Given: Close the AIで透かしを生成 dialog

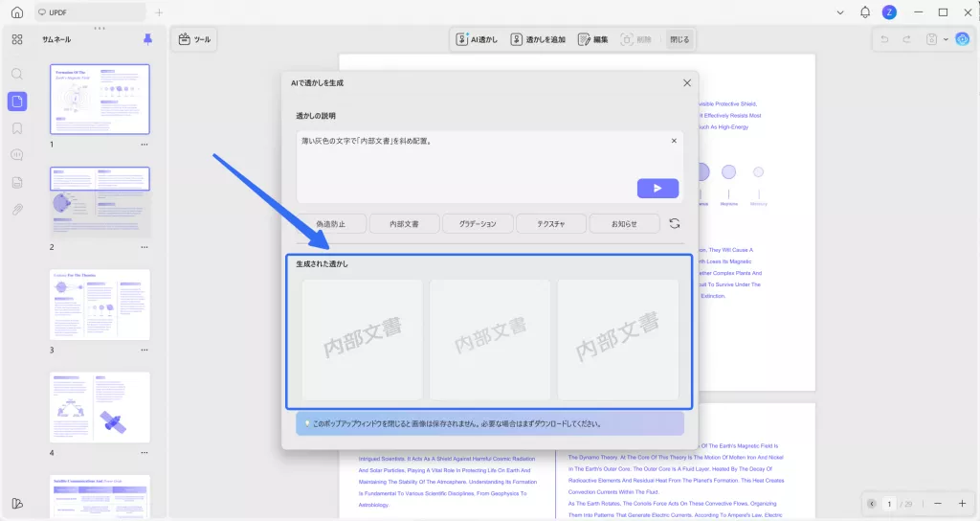Looking at the screenshot, I should click(x=687, y=82).
